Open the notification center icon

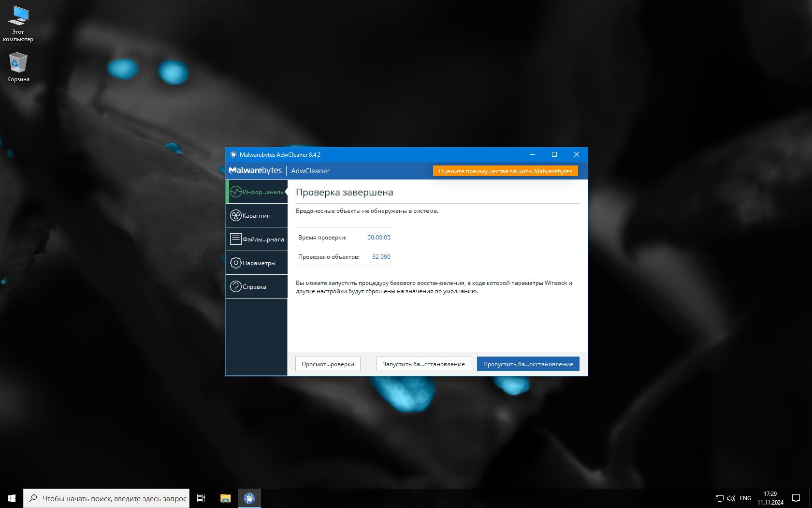[x=796, y=498]
